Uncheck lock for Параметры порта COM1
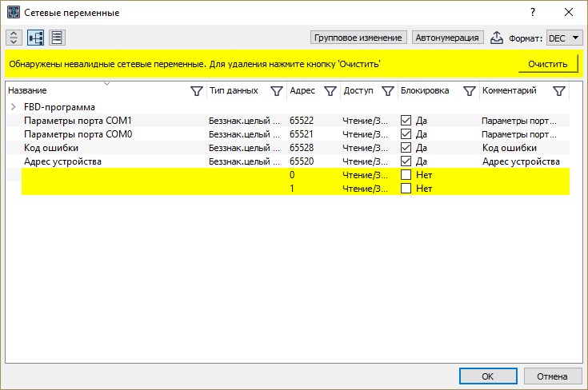Viewport: 588px width, 390px height. point(406,120)
